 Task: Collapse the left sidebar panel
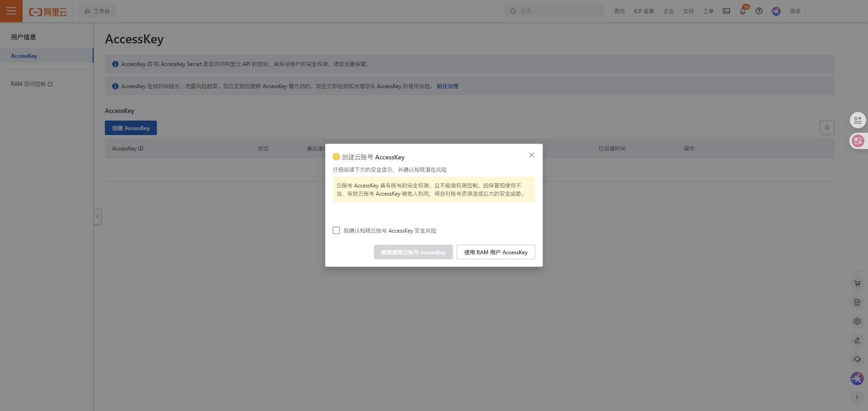click(x=97, y=217)
